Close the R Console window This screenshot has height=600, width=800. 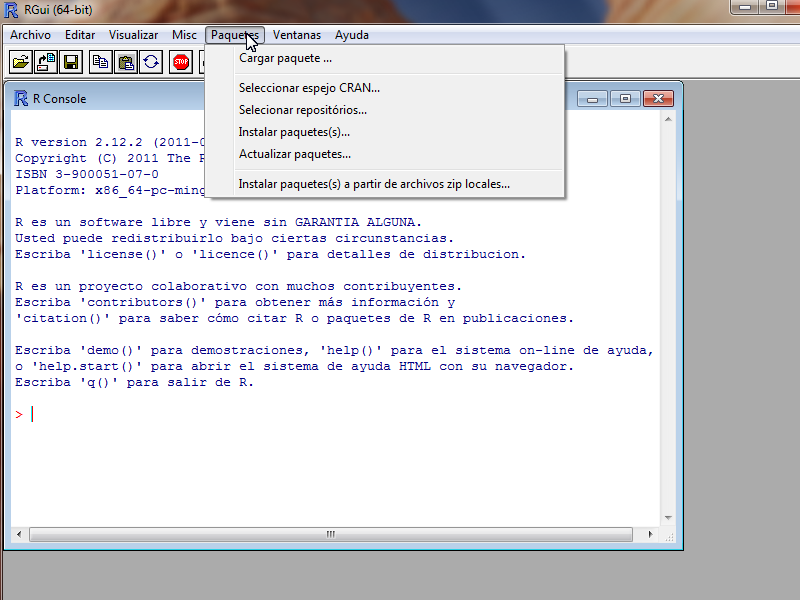click(658, 99)
